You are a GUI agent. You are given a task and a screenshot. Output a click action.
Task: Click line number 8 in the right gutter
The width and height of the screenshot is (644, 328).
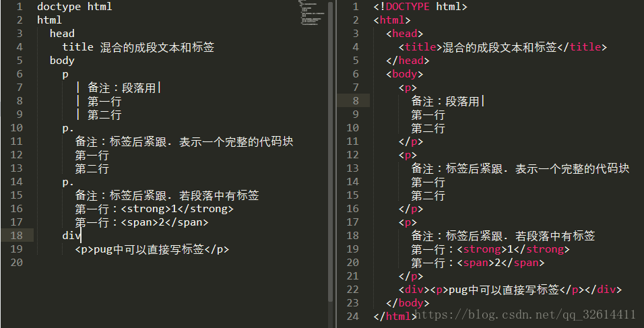356,101
